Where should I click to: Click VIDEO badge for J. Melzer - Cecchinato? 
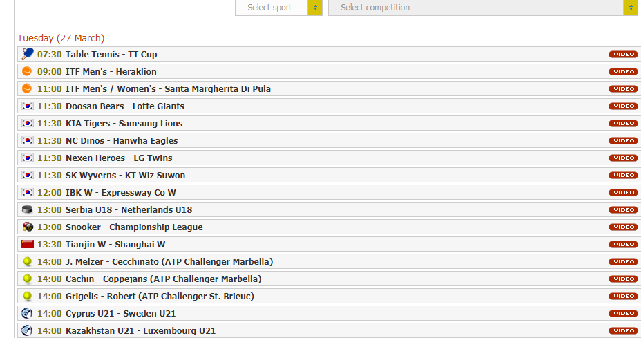(x=623, y=261)
